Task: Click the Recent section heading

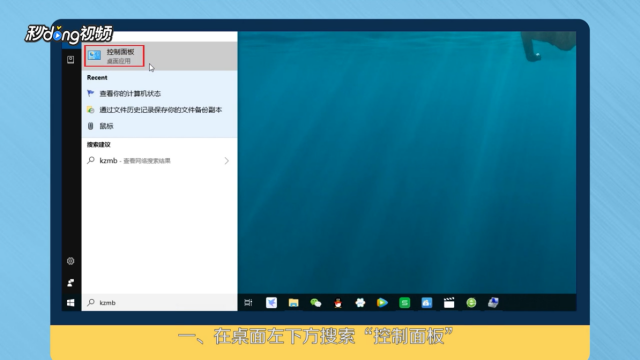Action: (97, 78)
